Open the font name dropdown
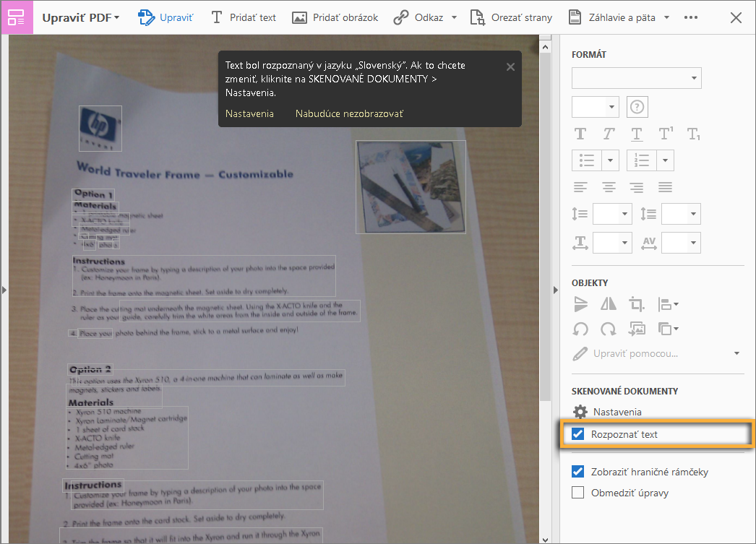The image size is (756, 544). (x=637, y=78)
